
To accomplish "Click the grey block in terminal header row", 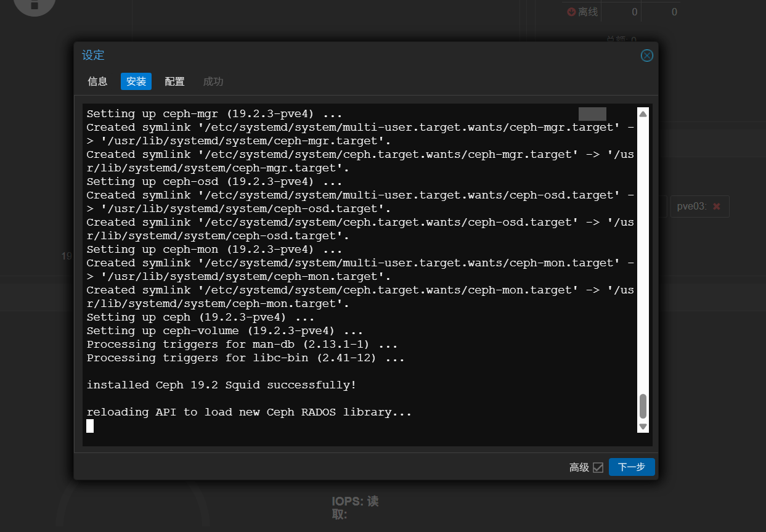I will (x=592, y=113).
